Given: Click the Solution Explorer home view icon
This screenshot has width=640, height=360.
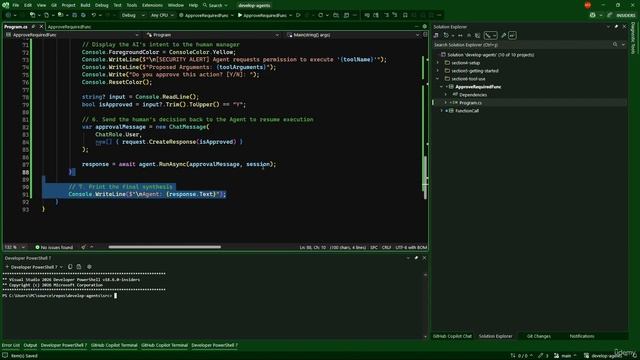Looking at the screenshot, I should pyautogui.click(x=436, y=36).
